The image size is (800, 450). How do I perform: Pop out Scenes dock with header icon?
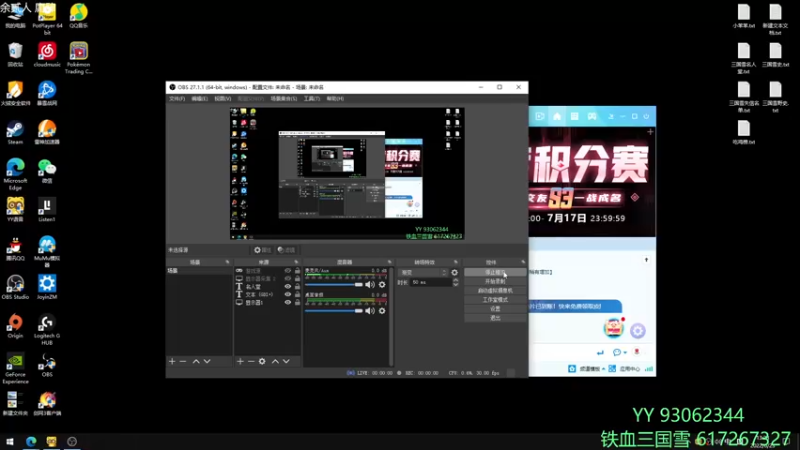228,262
